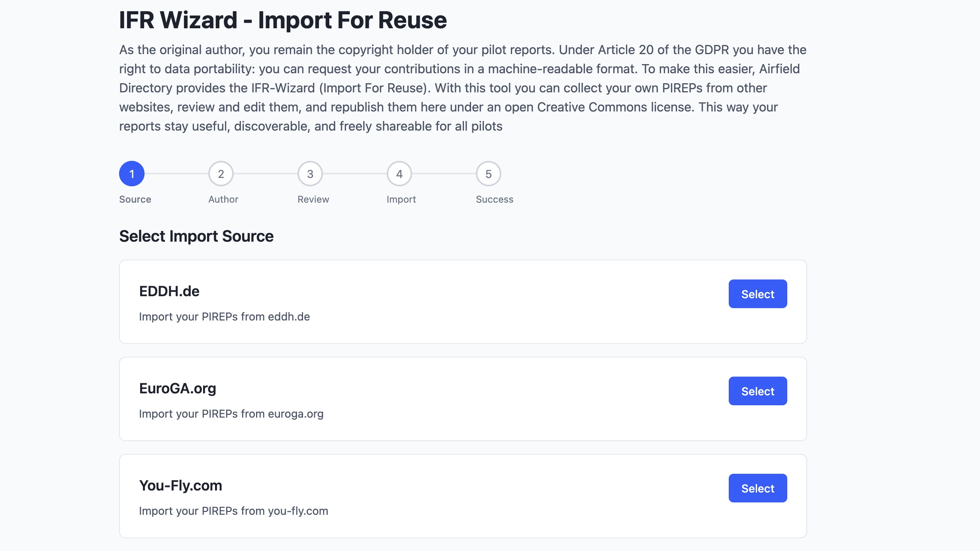Click the step 1 Source circle
Viewport: 980px width, 551px height.
coord(131,174)
